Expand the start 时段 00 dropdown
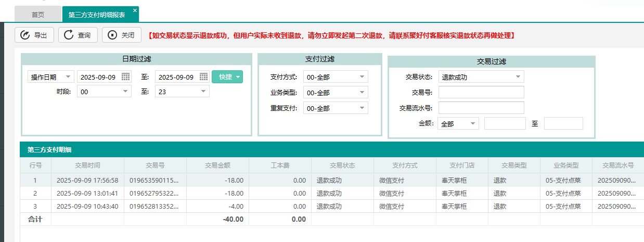The height and width of the screenshot is (242, 644). click(x=125, y=92)
